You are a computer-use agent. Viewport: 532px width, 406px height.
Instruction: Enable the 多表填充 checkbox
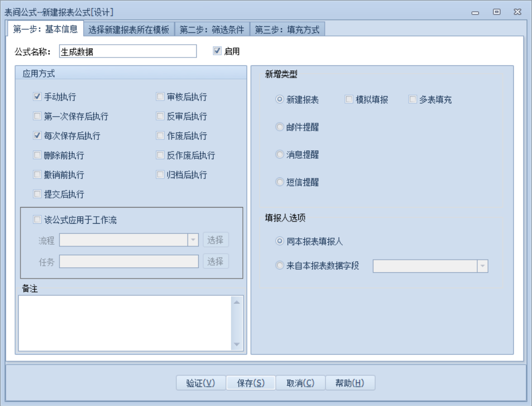[413, 99]
